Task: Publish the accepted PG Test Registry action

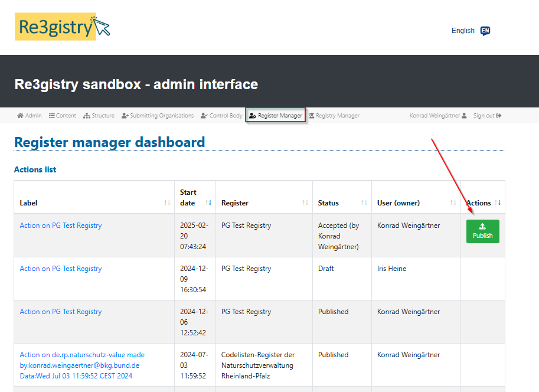Action: coord(482,231)
